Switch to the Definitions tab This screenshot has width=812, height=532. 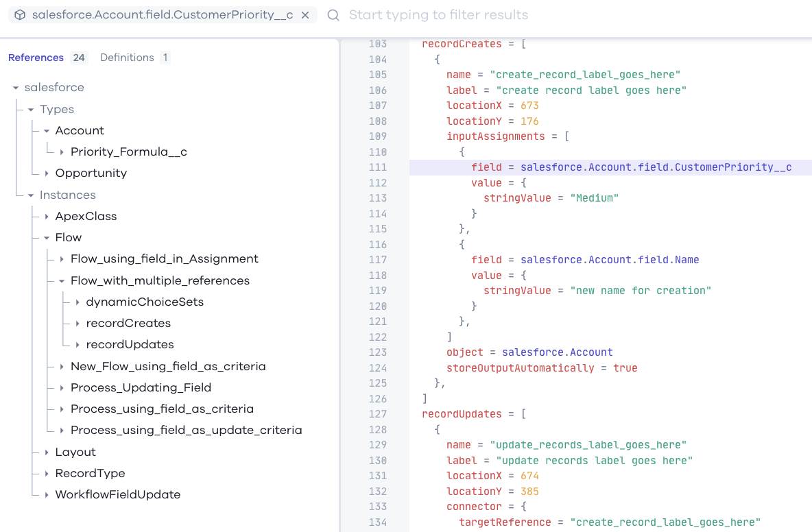pyautogui.click(x=127, y=58)
